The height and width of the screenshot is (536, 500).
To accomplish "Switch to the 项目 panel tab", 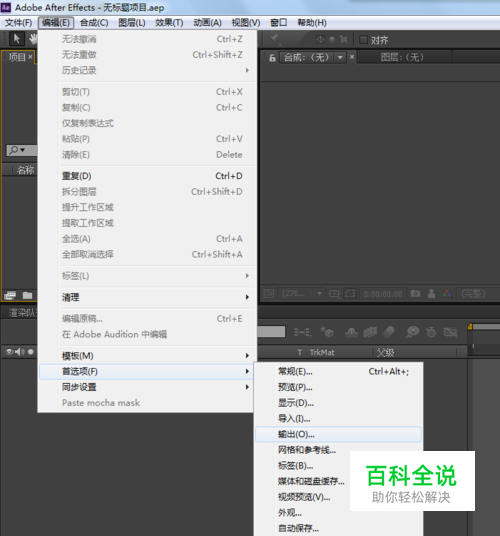I will [x=17, y=57].
